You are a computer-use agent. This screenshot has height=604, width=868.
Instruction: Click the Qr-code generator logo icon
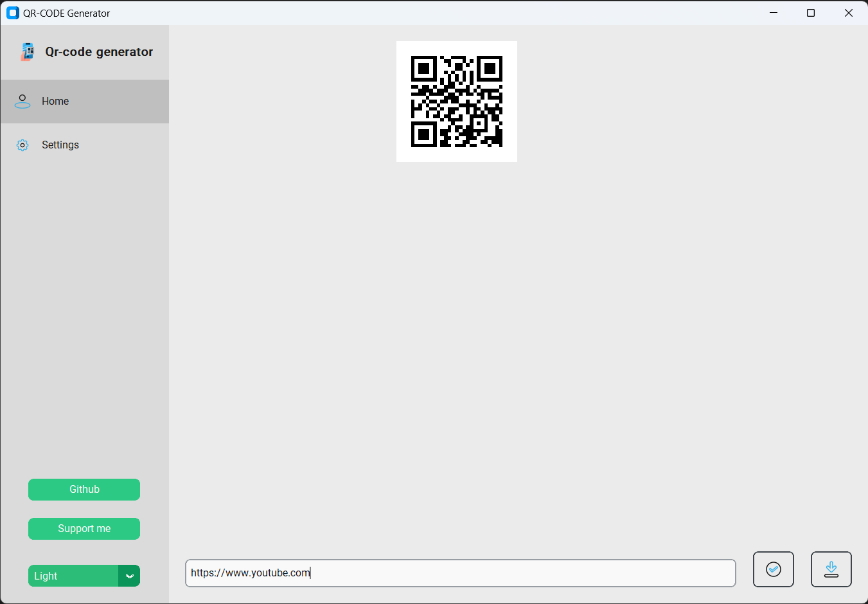26,51
